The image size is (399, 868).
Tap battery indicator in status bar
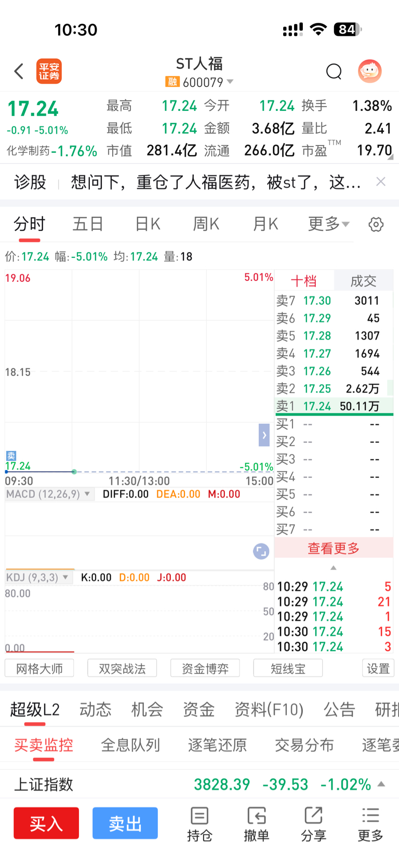[x=348, y=30]
